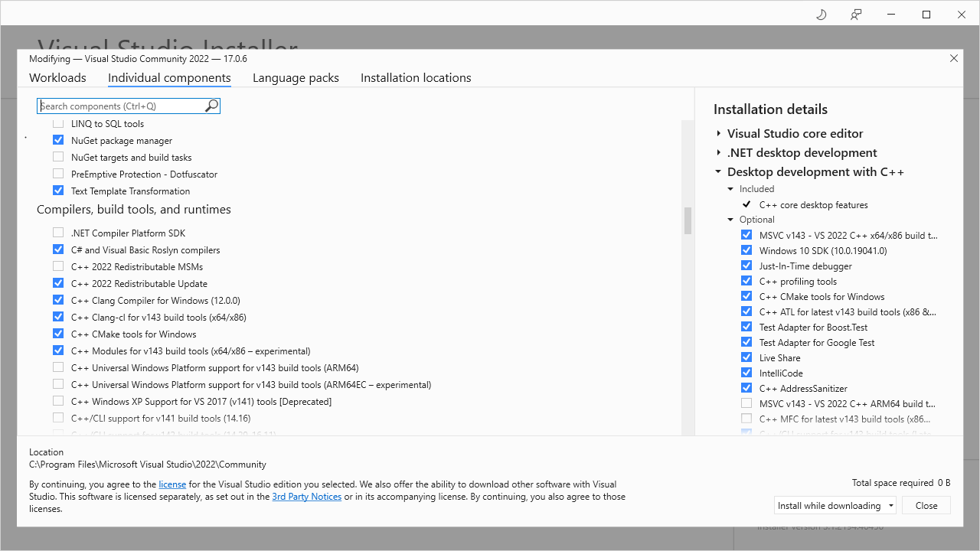Click the Close button
Screen dimensions: 980x551
[x=926, y=505]
